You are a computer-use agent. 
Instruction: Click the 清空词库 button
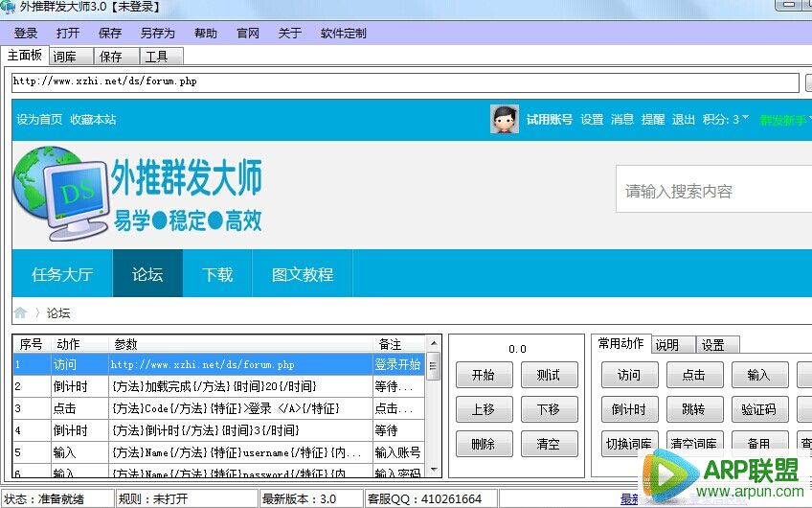click(x=694, y=444)
